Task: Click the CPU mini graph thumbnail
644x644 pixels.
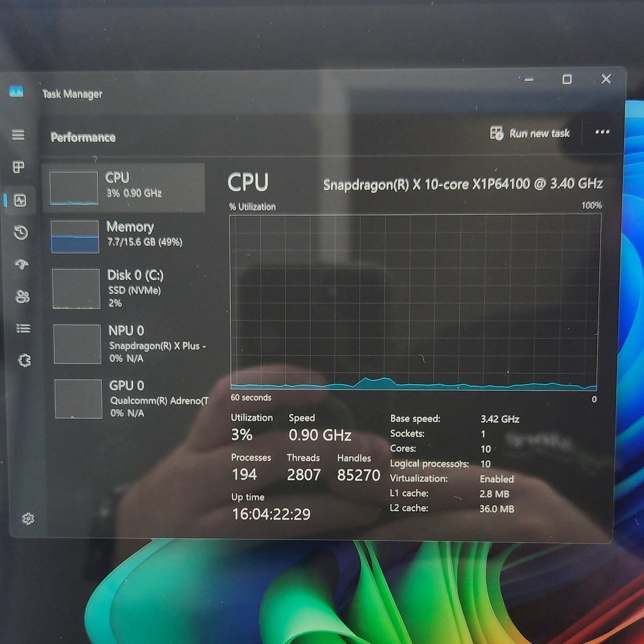Action: point(74,188)
